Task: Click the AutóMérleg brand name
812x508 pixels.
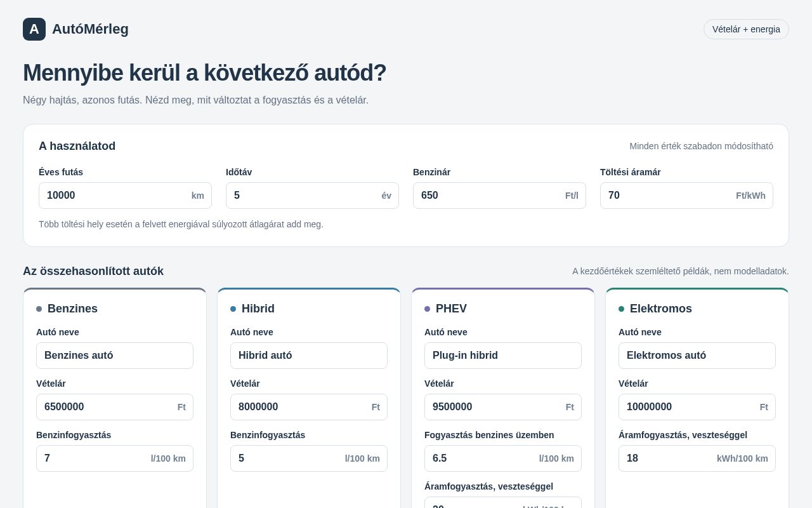Action: 90,29
